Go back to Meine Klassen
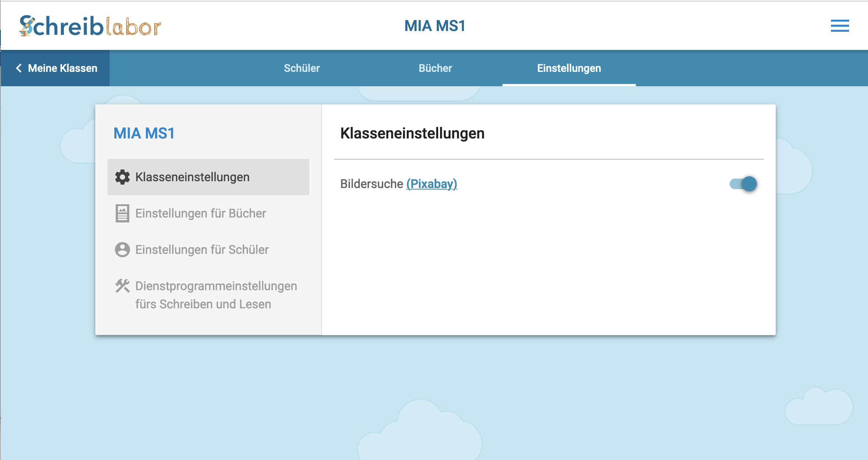868x460 pixels. coord(62,68)
